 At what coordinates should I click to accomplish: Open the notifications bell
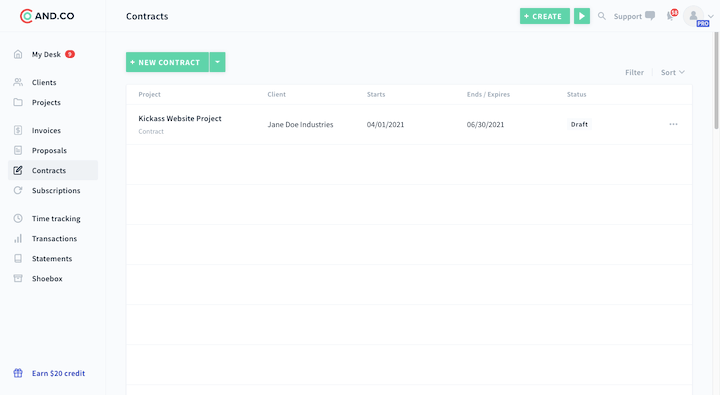(670, 16)
